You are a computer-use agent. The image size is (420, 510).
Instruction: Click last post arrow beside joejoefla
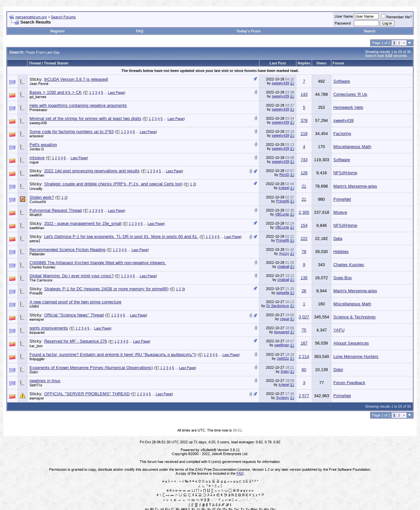point(292,293)
